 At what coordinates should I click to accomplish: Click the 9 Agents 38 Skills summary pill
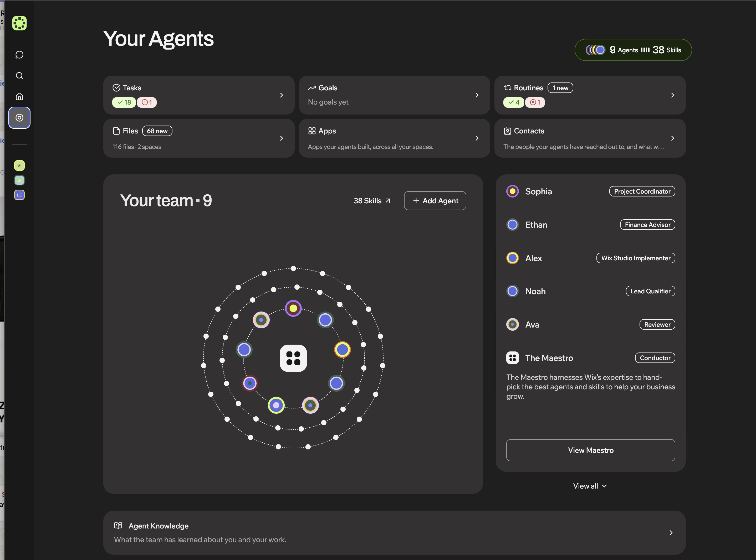633,50
